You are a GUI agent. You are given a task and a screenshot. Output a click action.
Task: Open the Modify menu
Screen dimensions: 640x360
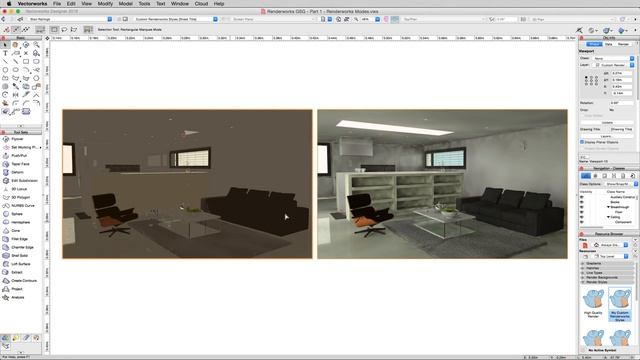pyautogui.click(x=105, y=3)
